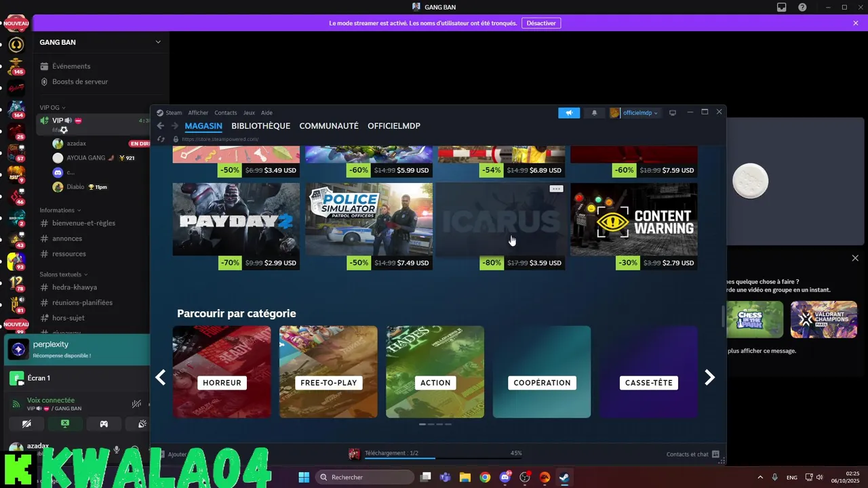Collapse the Salons textuels category
Screen dimensions: 868x488
click(x=63, y=274)
